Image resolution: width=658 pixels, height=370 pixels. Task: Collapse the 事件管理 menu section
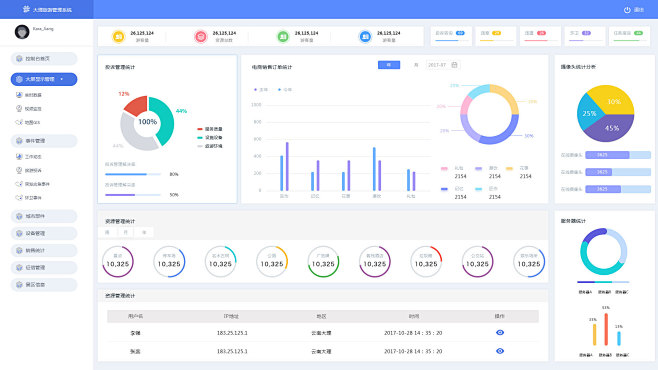click(x=44, y=141)
